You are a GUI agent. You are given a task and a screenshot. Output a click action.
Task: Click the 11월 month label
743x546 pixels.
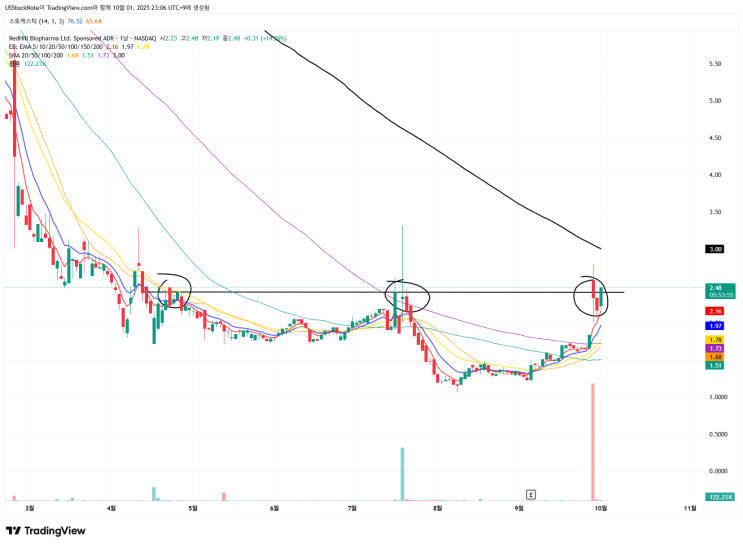[x=690, y=508]
